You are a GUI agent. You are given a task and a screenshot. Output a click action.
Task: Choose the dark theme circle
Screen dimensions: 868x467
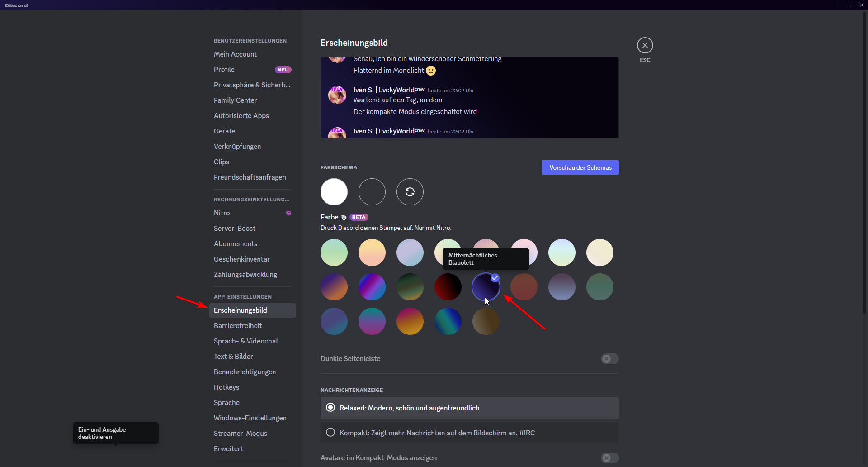(372, 192)
